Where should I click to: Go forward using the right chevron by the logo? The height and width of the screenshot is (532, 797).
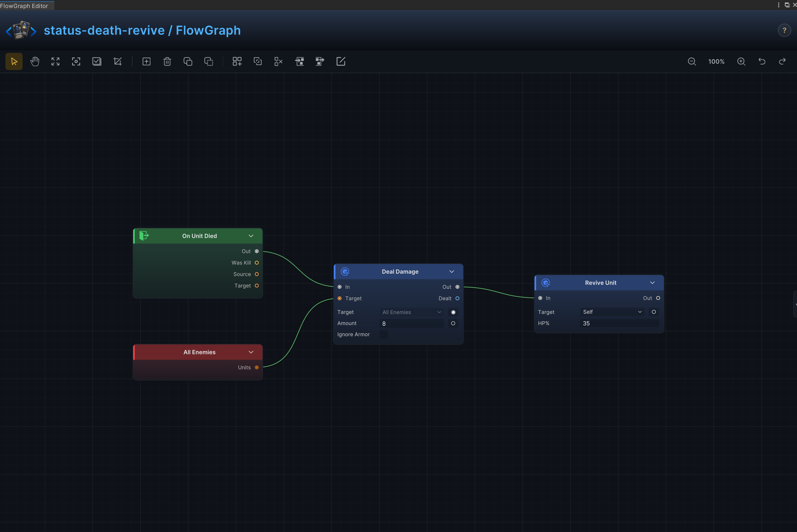[33, 32]
